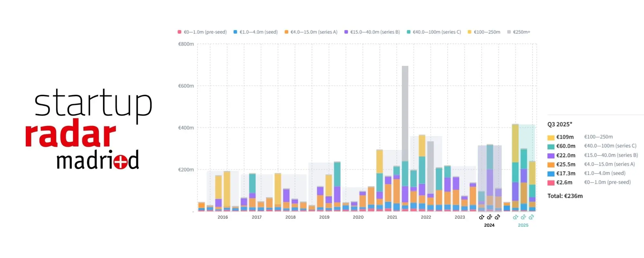Screen dimensions: 644x258
Task: Click the yellow swatch beside €109m
Action: tap(551, 137)
